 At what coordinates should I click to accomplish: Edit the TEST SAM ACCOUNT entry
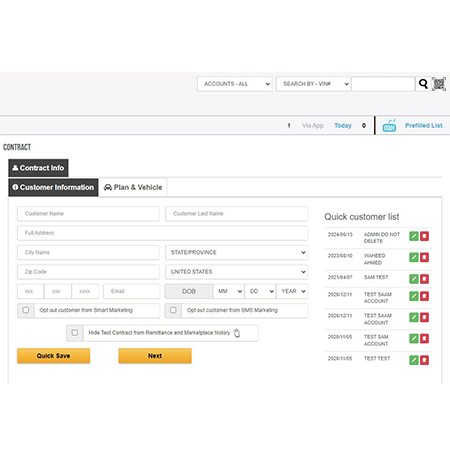point(414,339)
